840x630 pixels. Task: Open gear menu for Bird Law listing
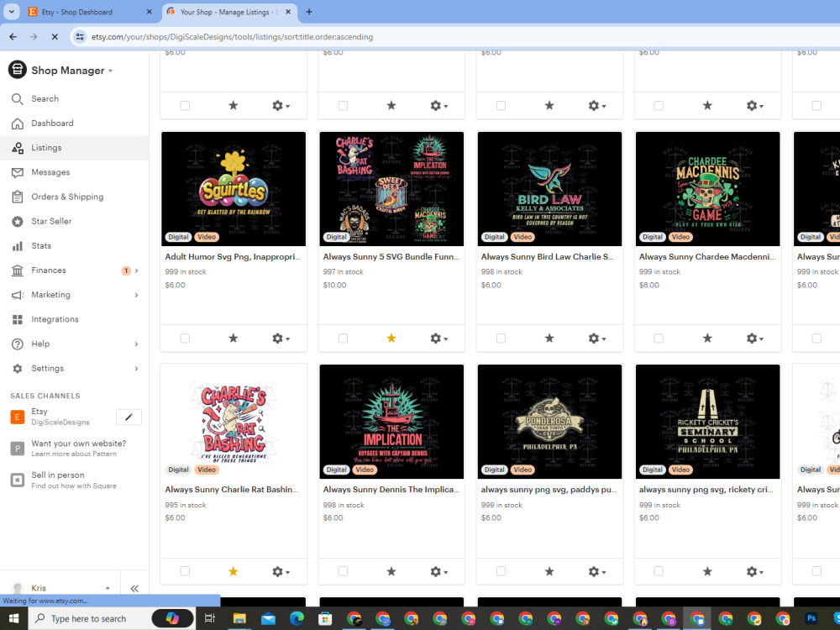click(596, 339)
